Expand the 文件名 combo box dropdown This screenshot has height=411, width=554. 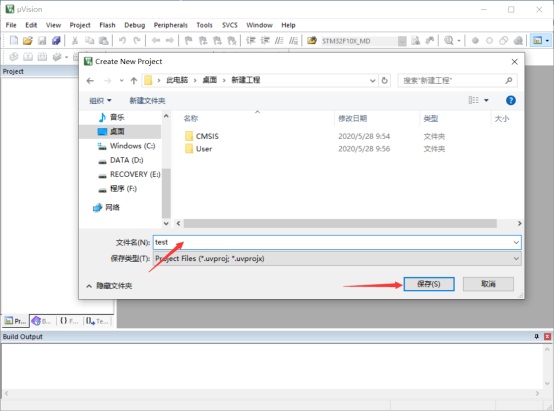pos(516,242)
